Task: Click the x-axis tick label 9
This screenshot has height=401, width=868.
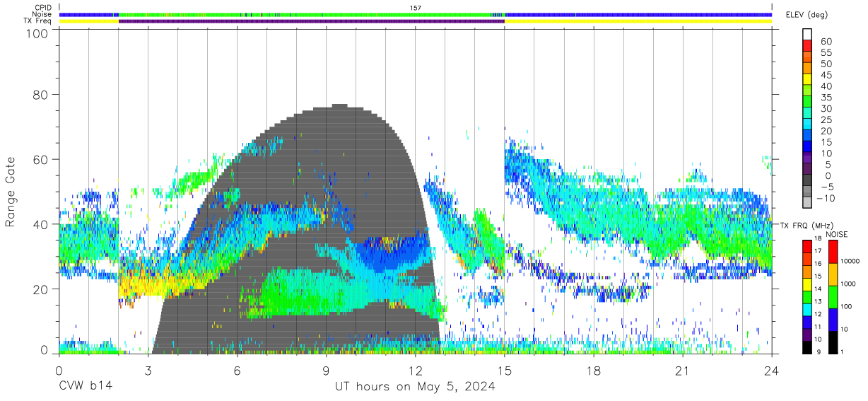Action: click(x=326, y=371)
